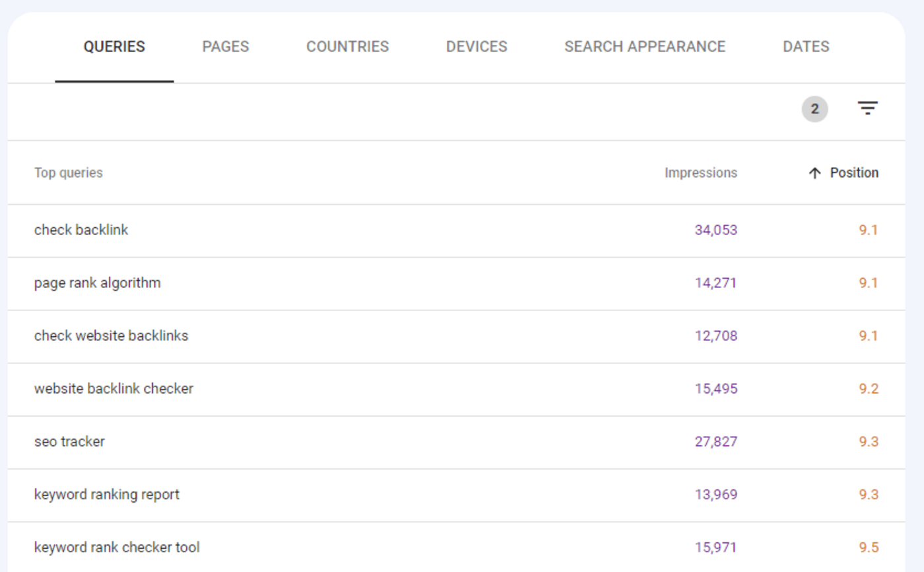Select the QUERIES tab
The height and width of the screenshot is (572, 924).
114,46
